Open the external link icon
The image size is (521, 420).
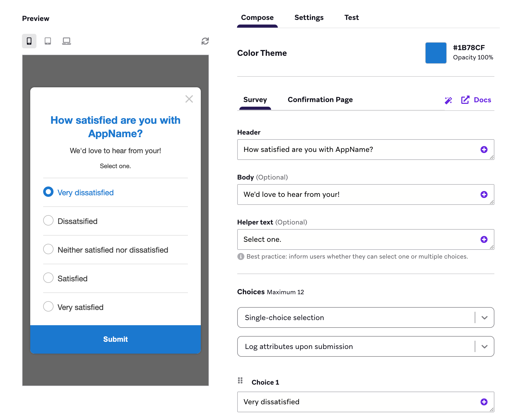pos(465,100)
